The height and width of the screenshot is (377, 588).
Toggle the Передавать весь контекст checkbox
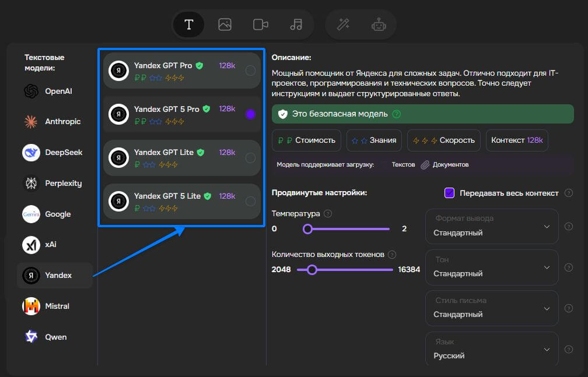449,193
